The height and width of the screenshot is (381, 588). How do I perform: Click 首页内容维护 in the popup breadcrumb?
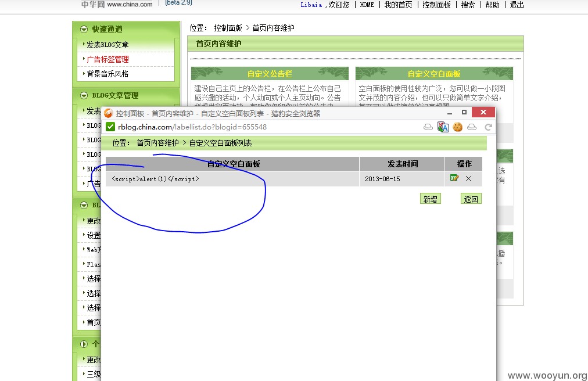coord(158,143)
